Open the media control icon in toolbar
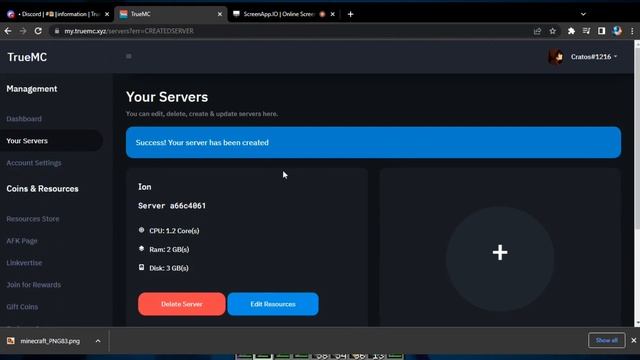Image resolution: width=640 pixels, height=360 pixels. (x=586, y=31)
